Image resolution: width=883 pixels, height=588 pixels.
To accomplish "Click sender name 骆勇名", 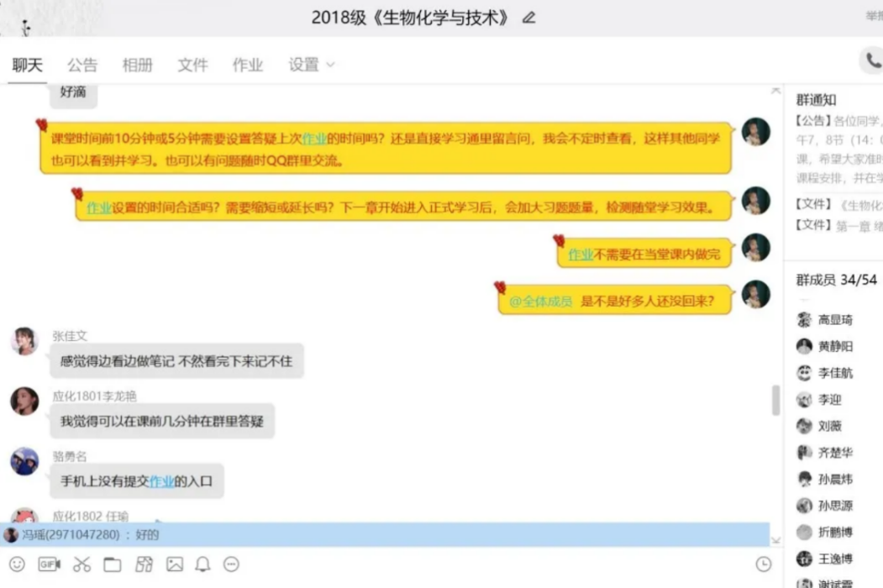I will (x=70, y=456).
